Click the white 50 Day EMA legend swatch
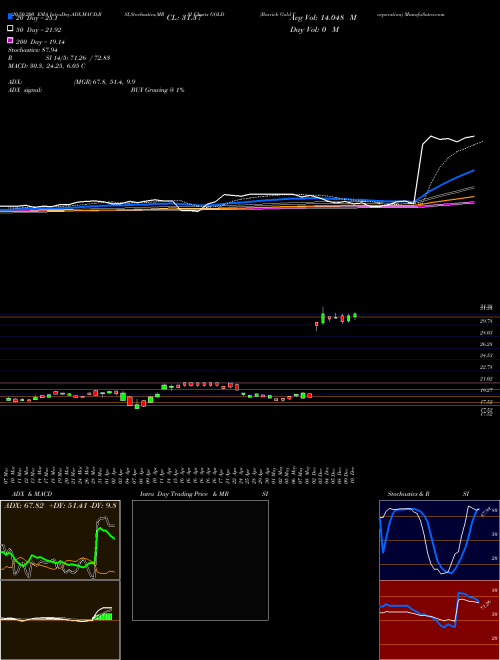 [10, 28]
